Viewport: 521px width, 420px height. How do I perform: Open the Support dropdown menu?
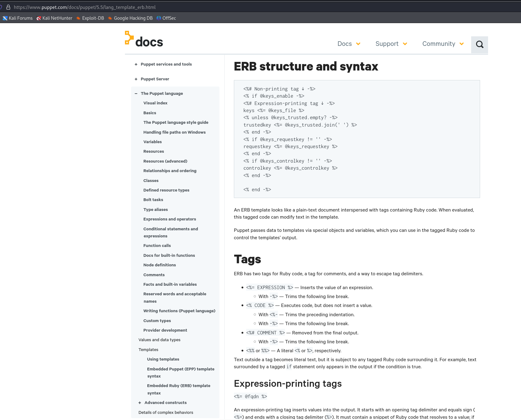(391, 44)
